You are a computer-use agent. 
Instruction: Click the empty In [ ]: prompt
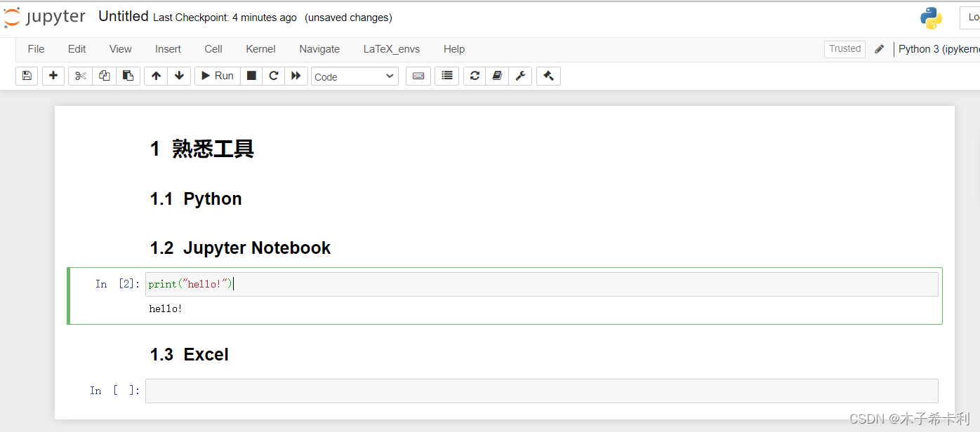tap(114, 391)
